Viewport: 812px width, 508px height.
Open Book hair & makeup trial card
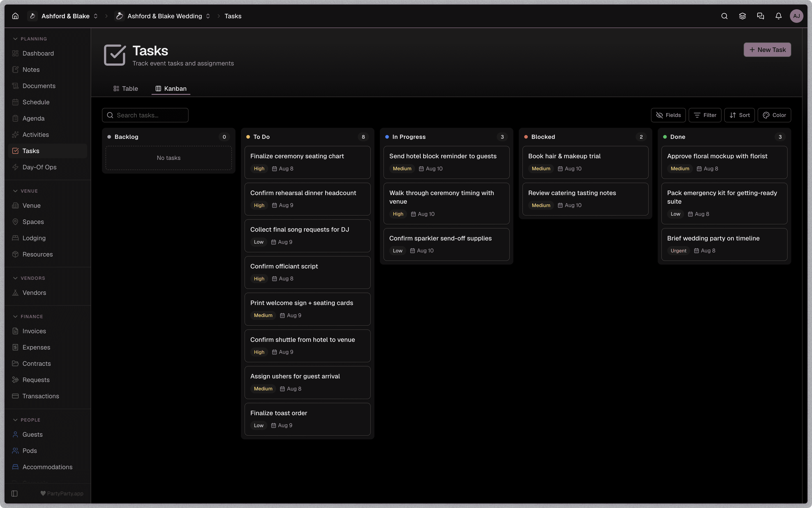585,162
